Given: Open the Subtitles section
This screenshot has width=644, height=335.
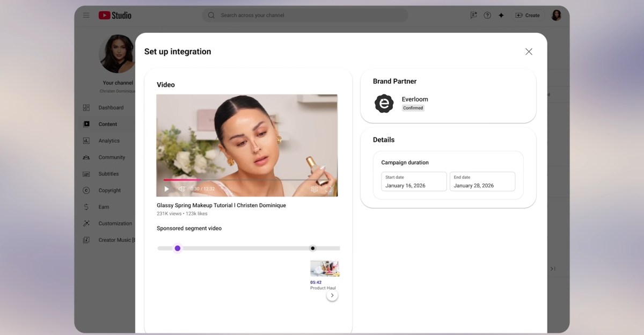Looking at the screenshot, I should tap(86, 173).
